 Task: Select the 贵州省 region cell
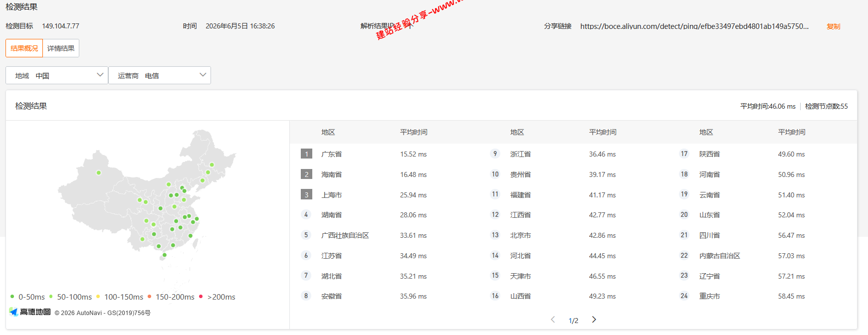521,174
